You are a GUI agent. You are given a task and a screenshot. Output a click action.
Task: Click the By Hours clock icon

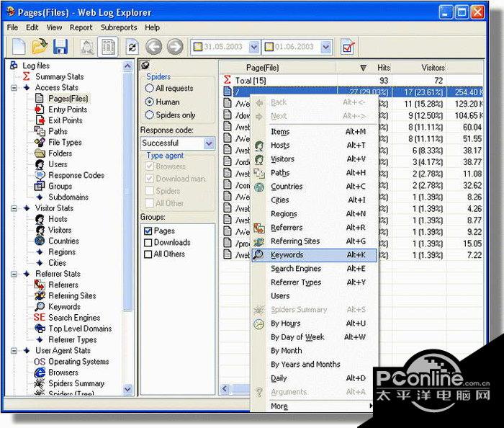pos(259,324)
